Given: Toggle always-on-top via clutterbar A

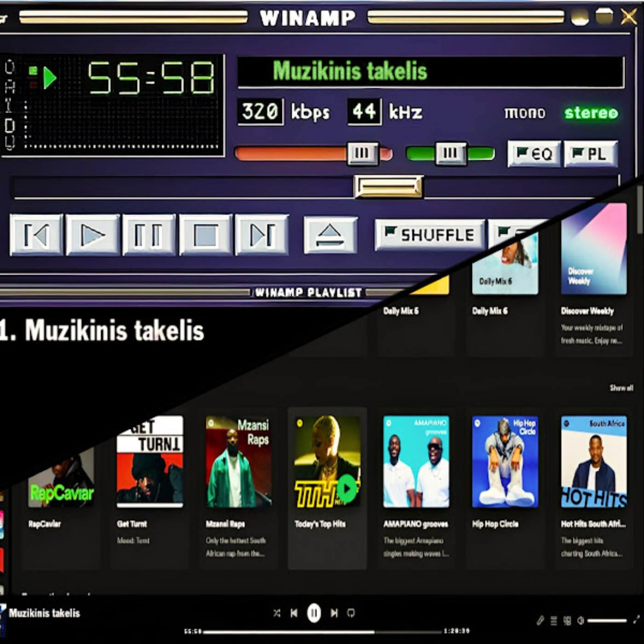Looking at the screenshot, I should [x=10, y=86].
